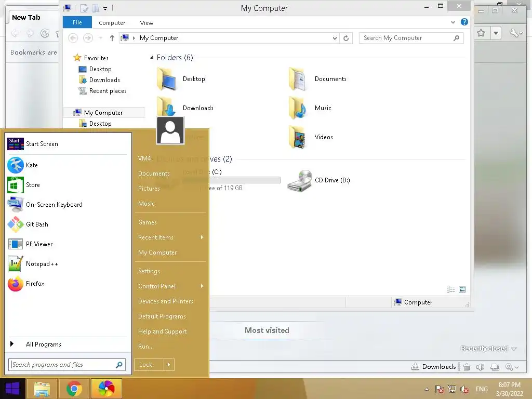Open the Computer ribbon tab

coord(112,23)
